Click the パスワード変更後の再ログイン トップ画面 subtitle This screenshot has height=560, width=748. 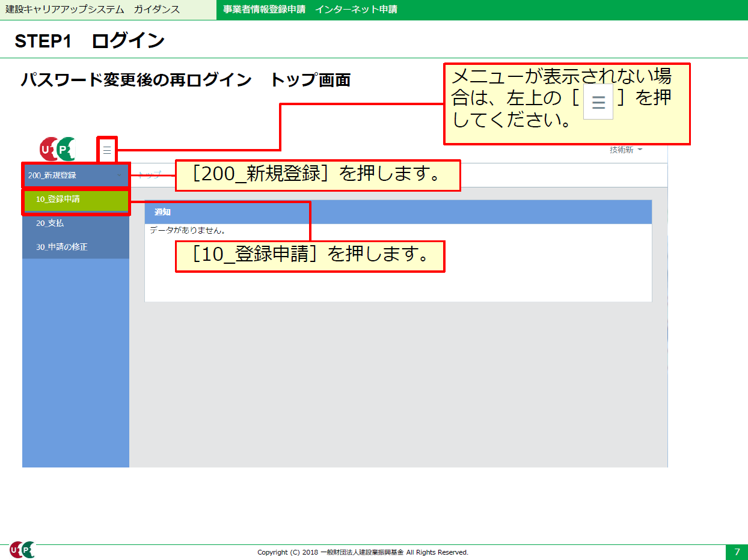point(185,79)
